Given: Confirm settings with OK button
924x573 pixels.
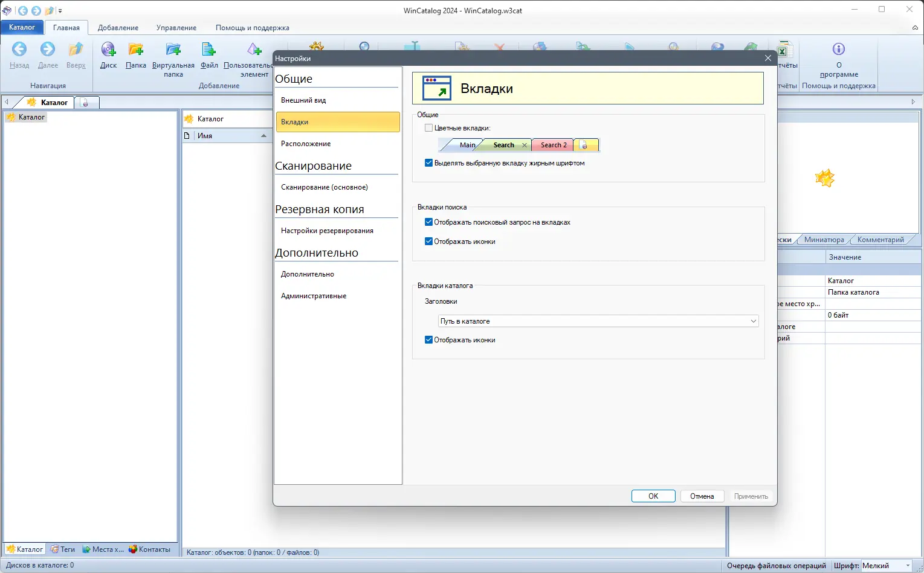Looking at the screenshot, I should pyautogui.click(x=653, y=496).
